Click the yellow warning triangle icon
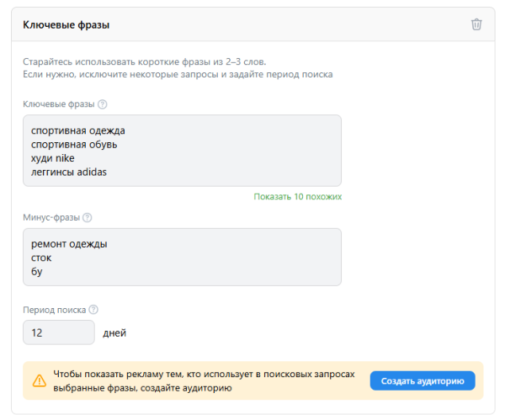Image resolution: width=505 pixels, height=420 pixels. coord(39,380)
